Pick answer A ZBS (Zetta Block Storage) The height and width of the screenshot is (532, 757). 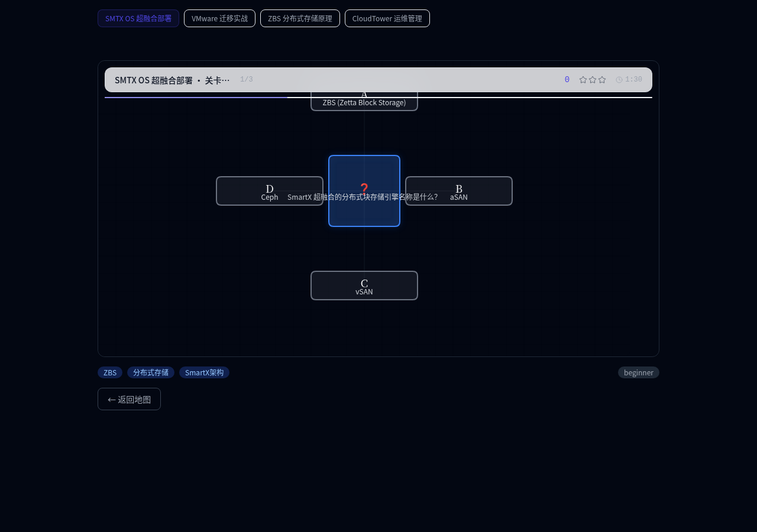pyautogui.click(x=364, y=103)
